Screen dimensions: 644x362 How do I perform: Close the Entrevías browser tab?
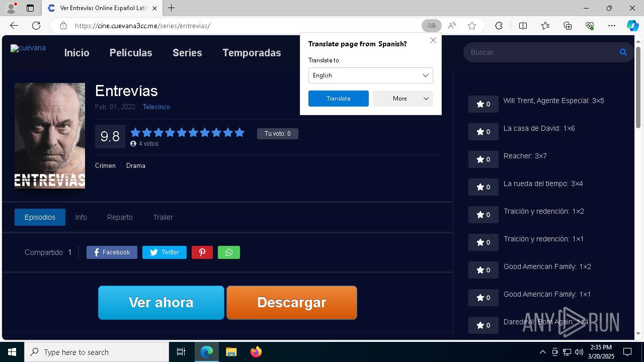(x=154, y=8)
